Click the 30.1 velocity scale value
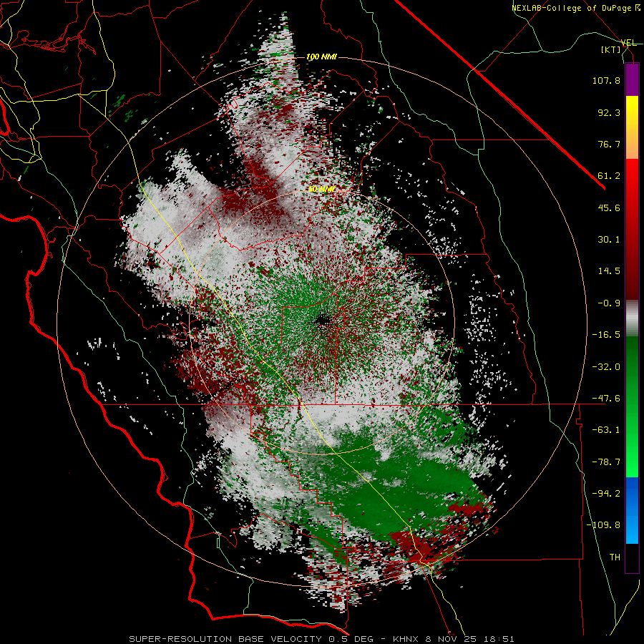Viewport: 644px width, 644px height. click(609, 240)
